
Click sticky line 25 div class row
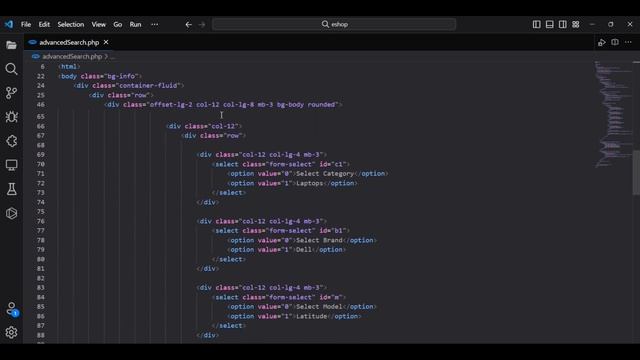point(121,95)
